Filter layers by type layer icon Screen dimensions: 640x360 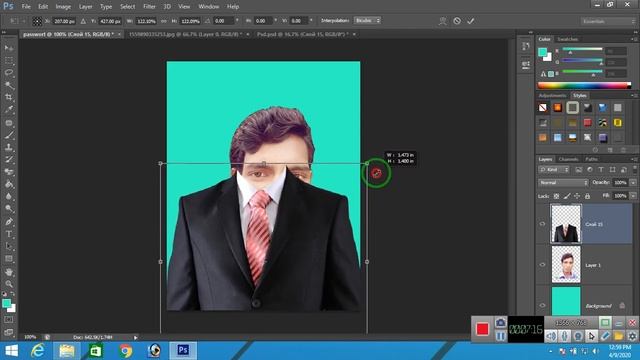[x=601, y=169]
